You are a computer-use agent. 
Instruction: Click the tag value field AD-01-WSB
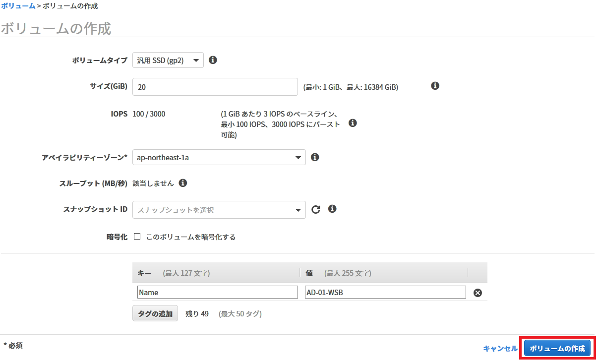point(385,292)
